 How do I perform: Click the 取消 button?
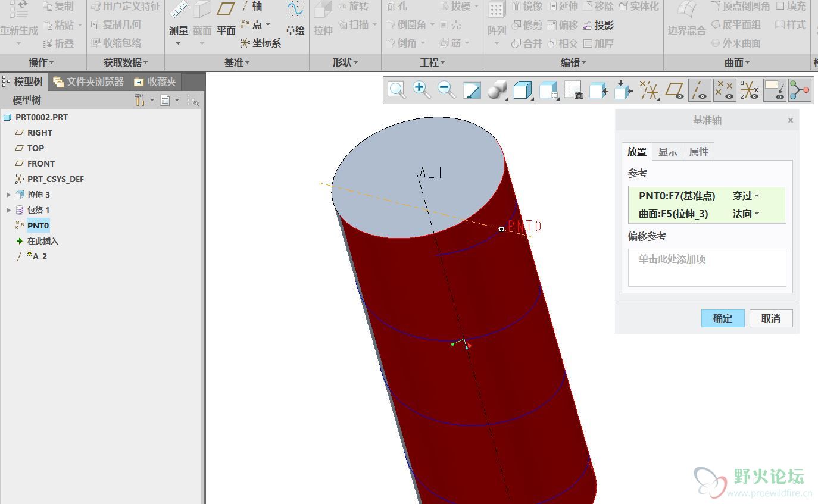point(771,318)
